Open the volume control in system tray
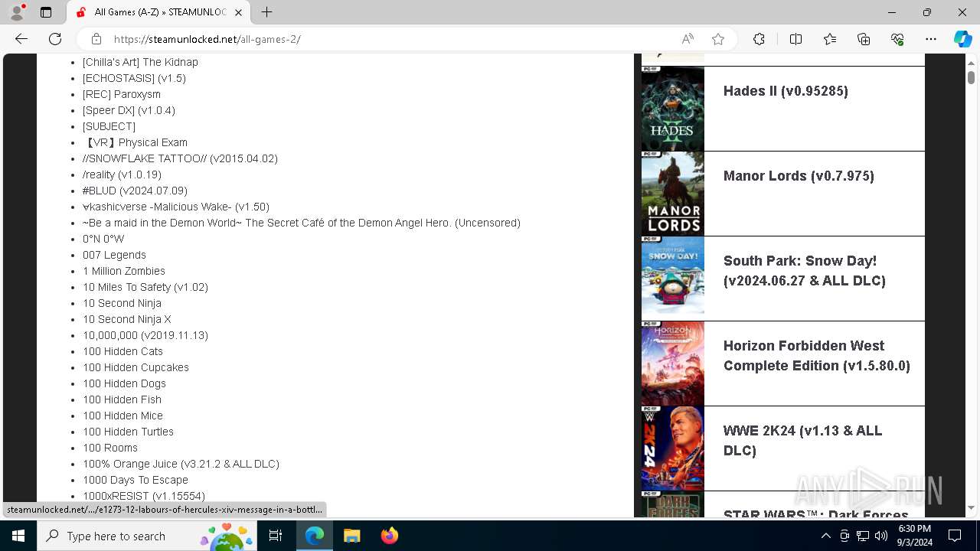This screenshot has width=980, height=551. click(881, 536)
